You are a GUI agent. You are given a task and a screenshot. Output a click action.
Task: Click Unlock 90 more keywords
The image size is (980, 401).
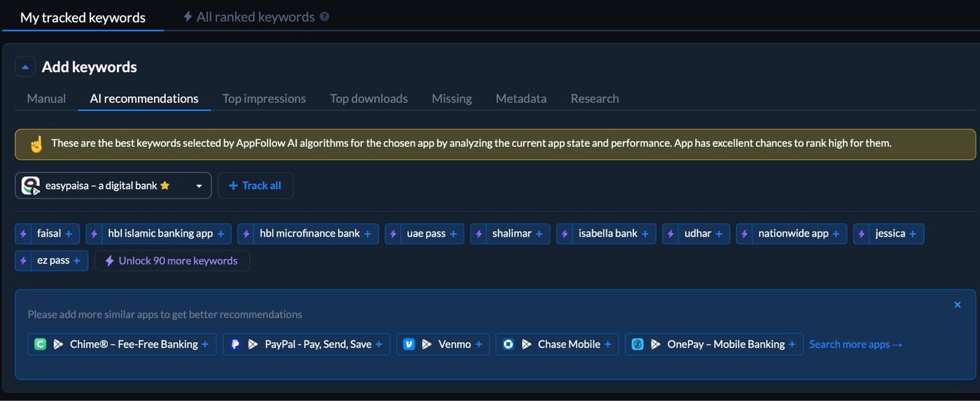[x=172, y=261]
